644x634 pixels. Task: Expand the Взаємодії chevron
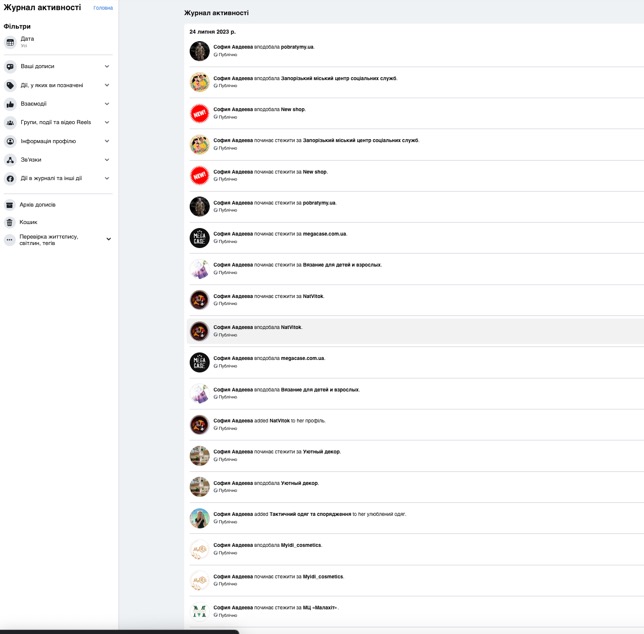coord(107,104)
